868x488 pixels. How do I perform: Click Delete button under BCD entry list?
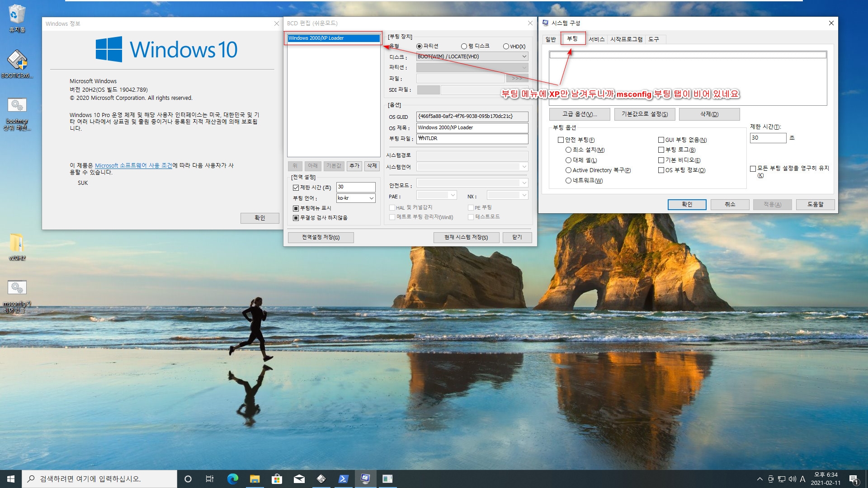point(372,166)
